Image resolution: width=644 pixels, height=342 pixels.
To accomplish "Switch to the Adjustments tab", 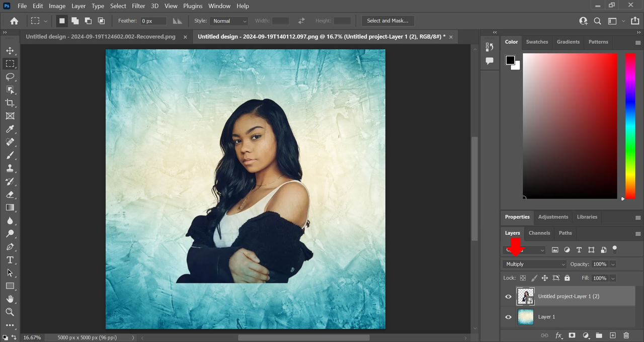I will tap(553, 217).
